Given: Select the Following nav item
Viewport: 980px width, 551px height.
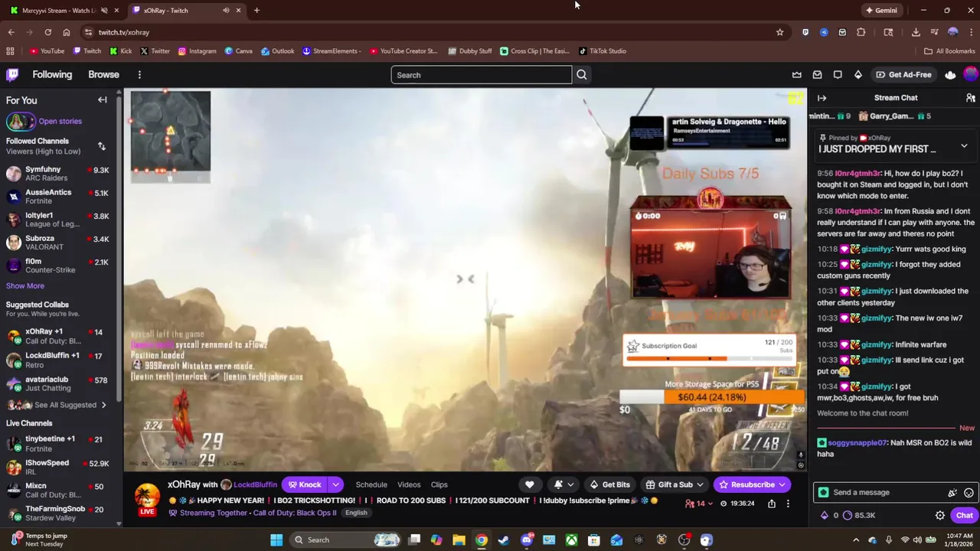Looking at the screenshot, I should (52, 74).
